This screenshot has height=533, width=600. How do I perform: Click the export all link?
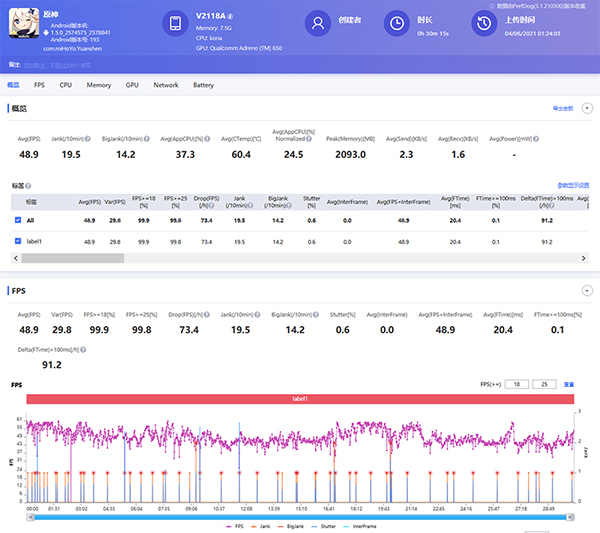pos(562,107)
